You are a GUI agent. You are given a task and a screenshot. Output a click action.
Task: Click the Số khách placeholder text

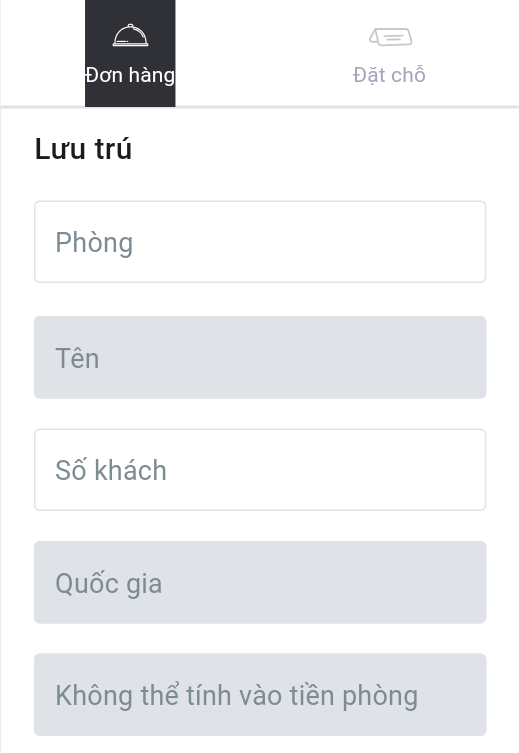pyautogui.click(x=111, y=470)
